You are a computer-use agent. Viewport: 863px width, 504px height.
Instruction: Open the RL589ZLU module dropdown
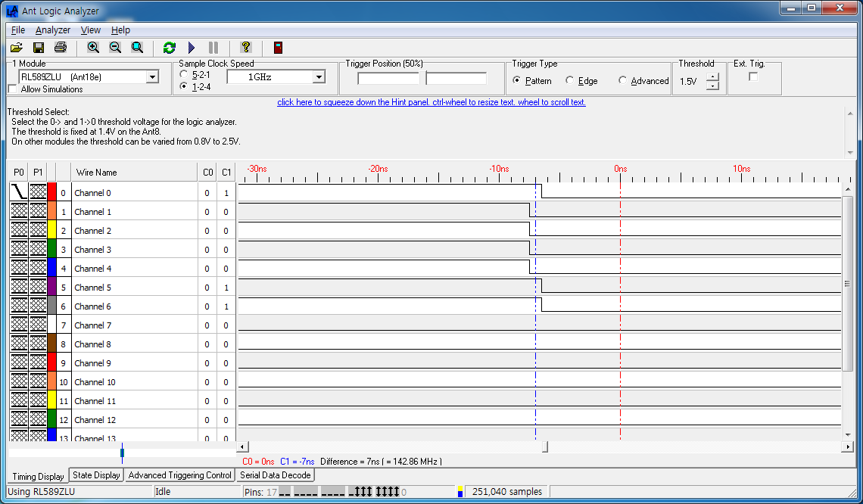tap(151, 76)
